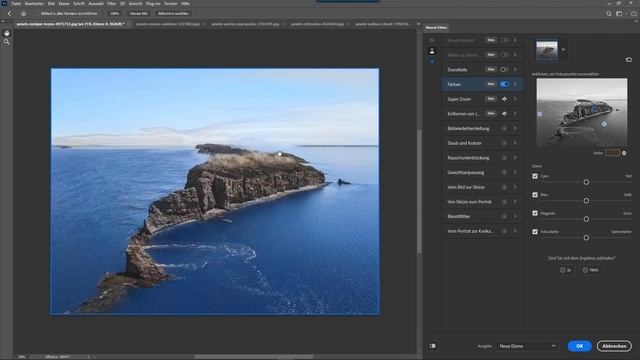
Task: Uncheck the Cyan slider checkbox
Action: pos(535,176)
